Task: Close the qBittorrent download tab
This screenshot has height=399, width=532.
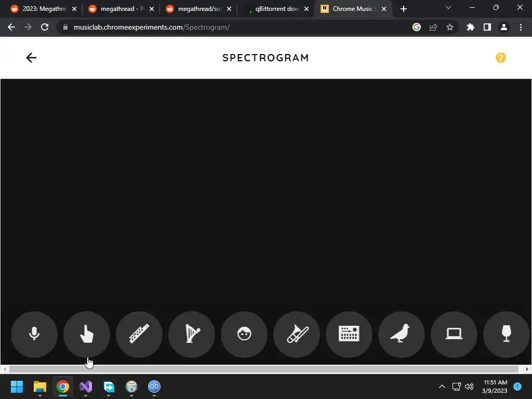Action: 307,9
